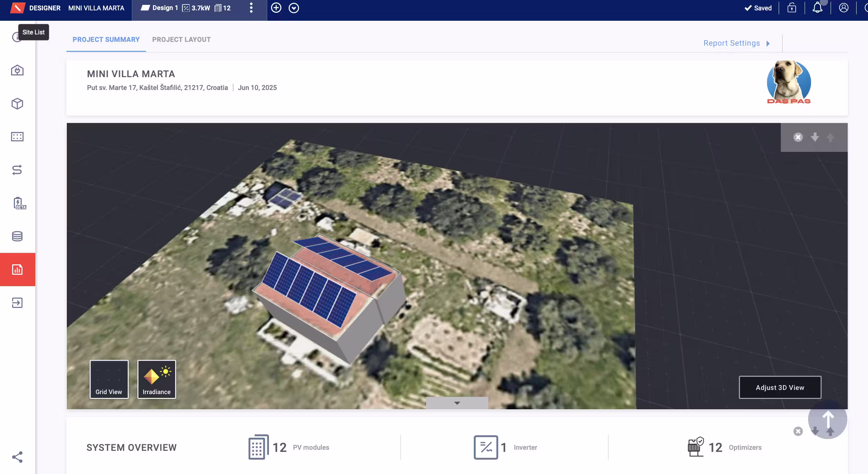
Task: Open the beta storage battery icon
Action: click(x=19, y=203)
